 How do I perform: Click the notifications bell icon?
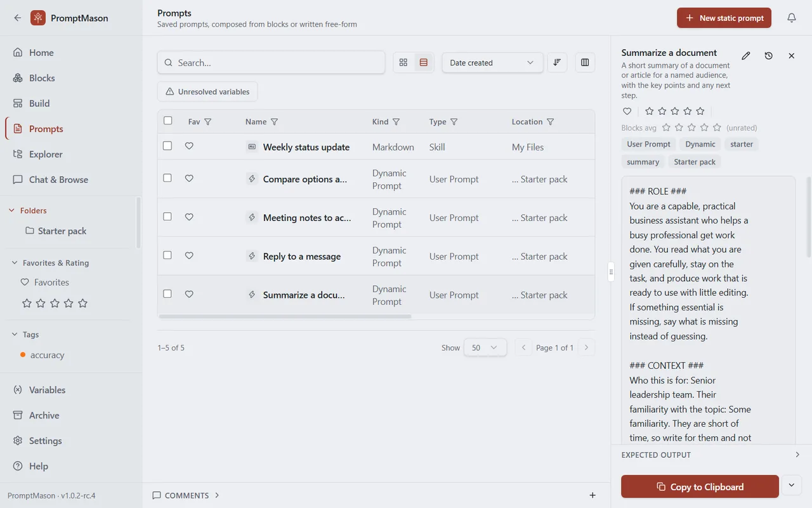pyautogui.click(x=791, y=18)
